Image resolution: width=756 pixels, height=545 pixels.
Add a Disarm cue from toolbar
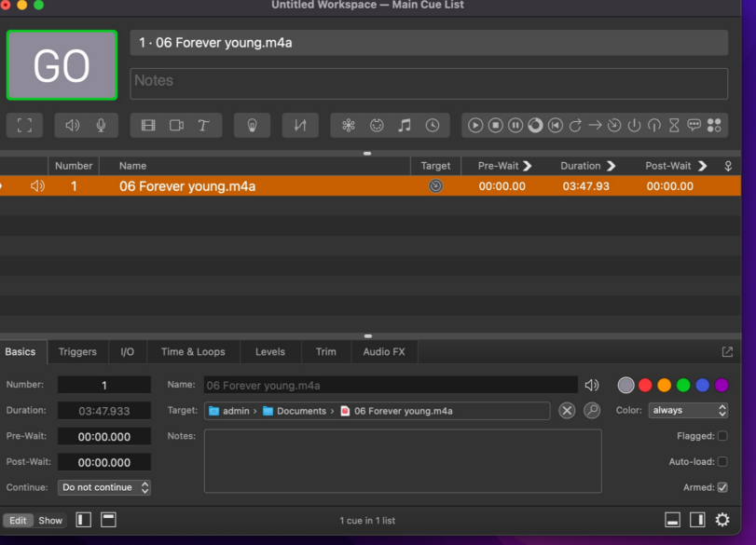coord(653,125)
